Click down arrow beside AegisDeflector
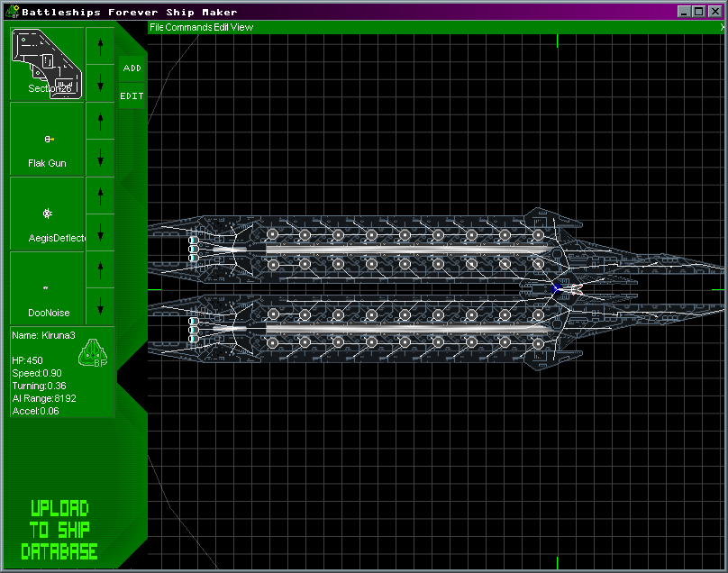This screenshot has height=573, width=728. 100,232
